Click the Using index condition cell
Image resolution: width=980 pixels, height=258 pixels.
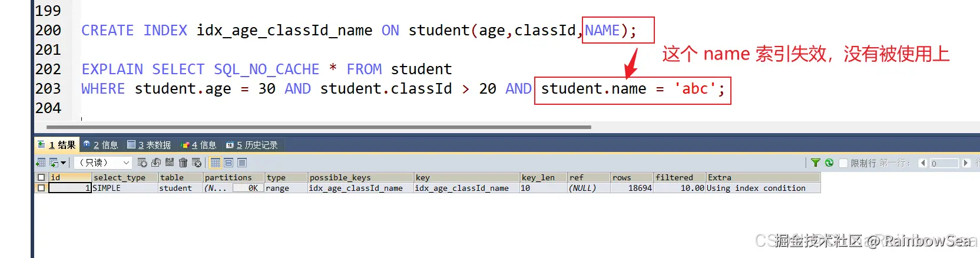pos(763,188)
